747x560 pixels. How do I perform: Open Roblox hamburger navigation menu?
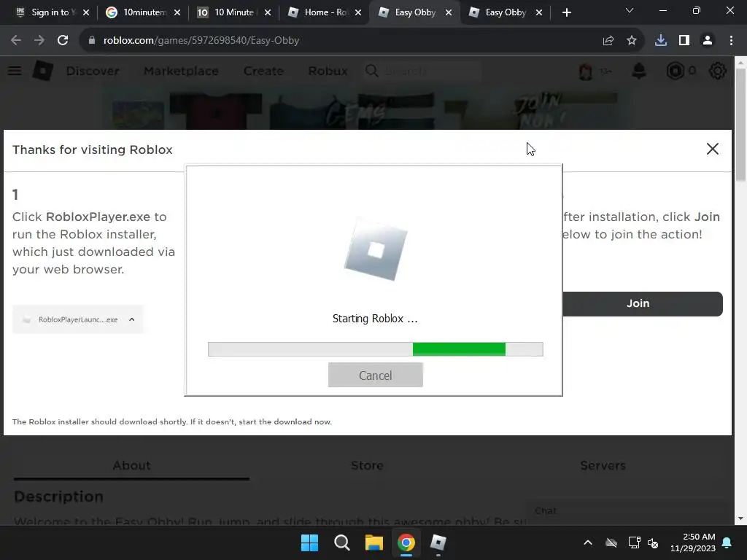click(15, 71)
